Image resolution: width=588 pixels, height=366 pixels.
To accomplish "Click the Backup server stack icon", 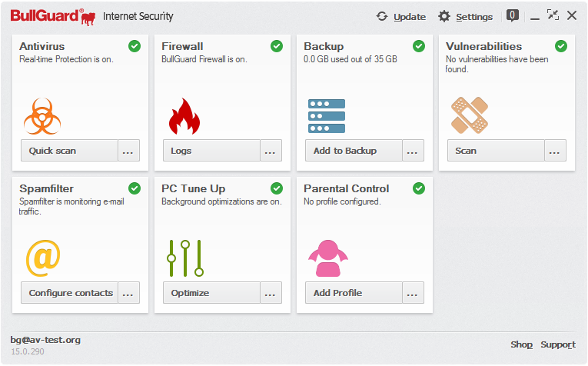I will [327, 115].
